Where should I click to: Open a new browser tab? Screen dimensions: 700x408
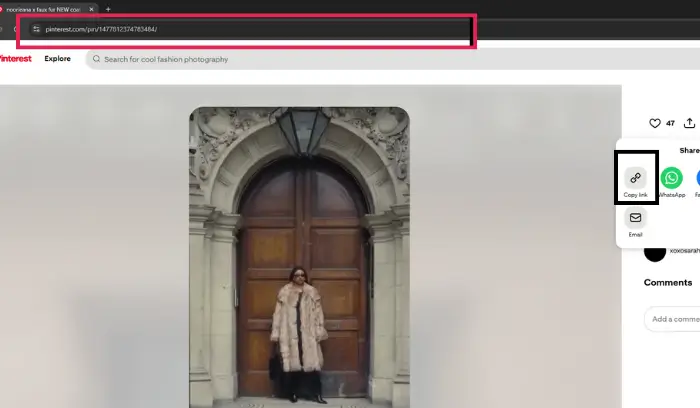[108, 9]
